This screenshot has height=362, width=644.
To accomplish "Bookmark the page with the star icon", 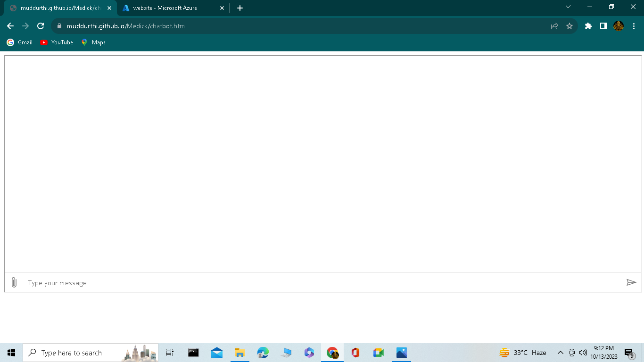I will click(570, 26).
